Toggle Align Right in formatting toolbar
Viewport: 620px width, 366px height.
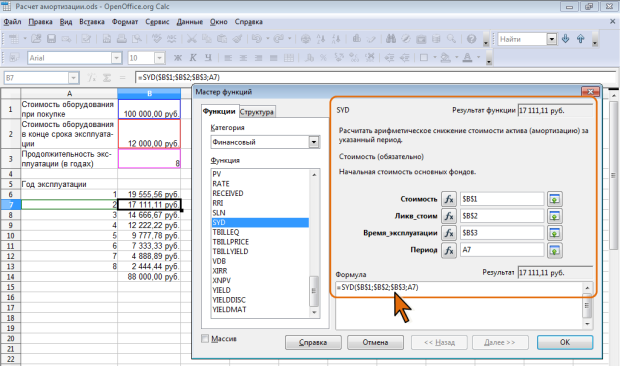point(258,58)
